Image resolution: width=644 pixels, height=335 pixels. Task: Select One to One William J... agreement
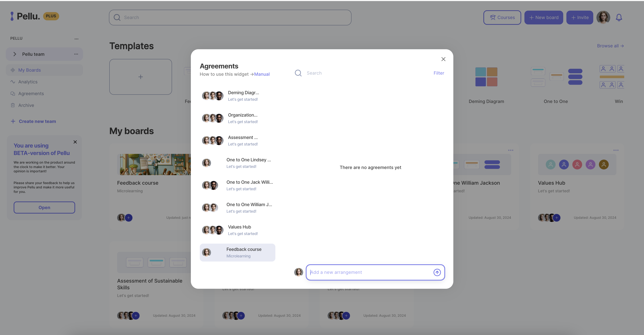(x=237, y=208)
